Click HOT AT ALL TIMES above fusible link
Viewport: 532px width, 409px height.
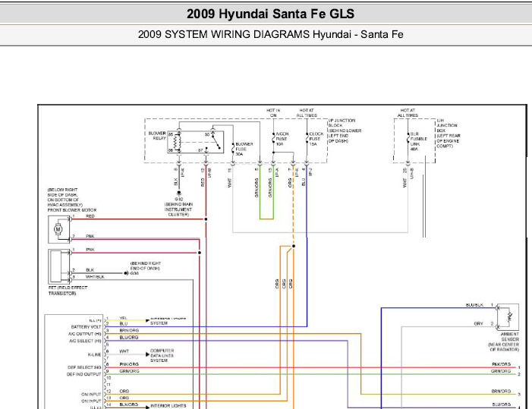[408, 113]
